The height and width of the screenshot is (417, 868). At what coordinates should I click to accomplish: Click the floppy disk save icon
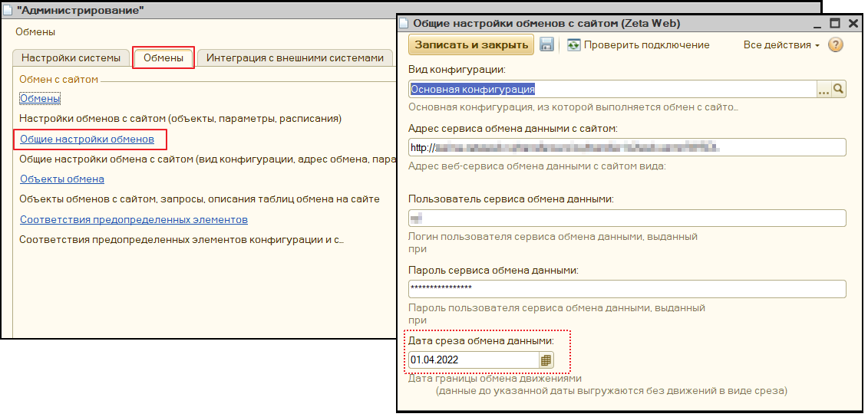(x=546, y=44)
